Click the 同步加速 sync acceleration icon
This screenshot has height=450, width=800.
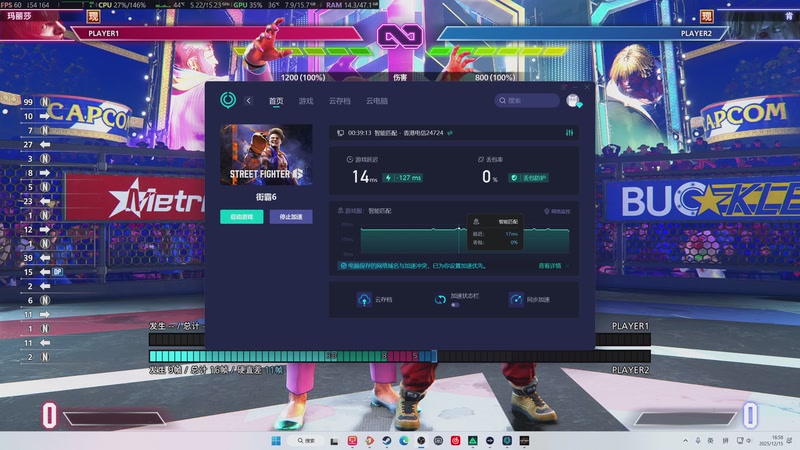pos(516,299)
